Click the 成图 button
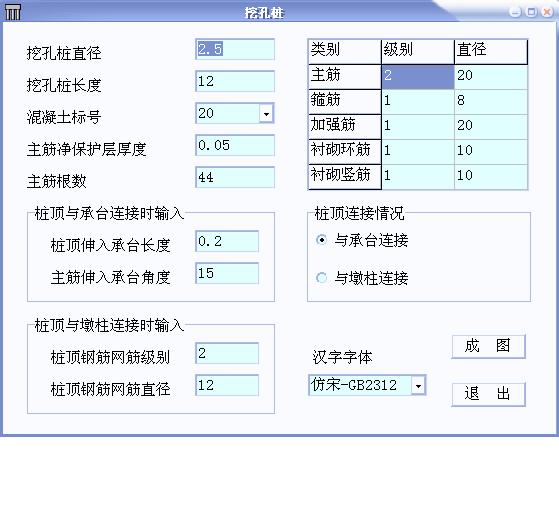The image size is (559, 515). click(488, 346)
